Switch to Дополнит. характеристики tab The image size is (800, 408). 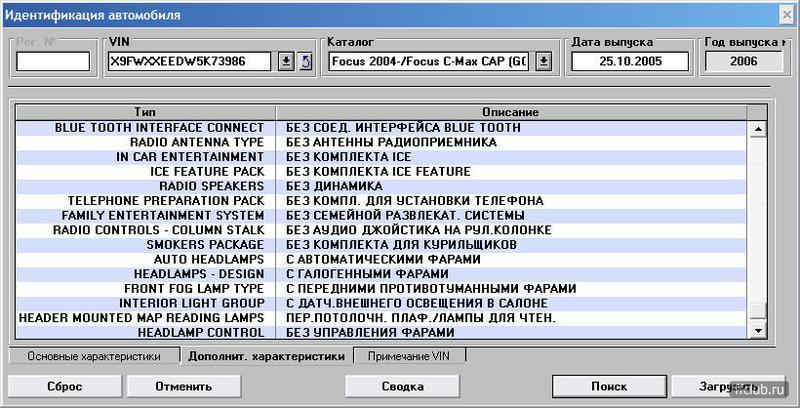click(266, 356)
